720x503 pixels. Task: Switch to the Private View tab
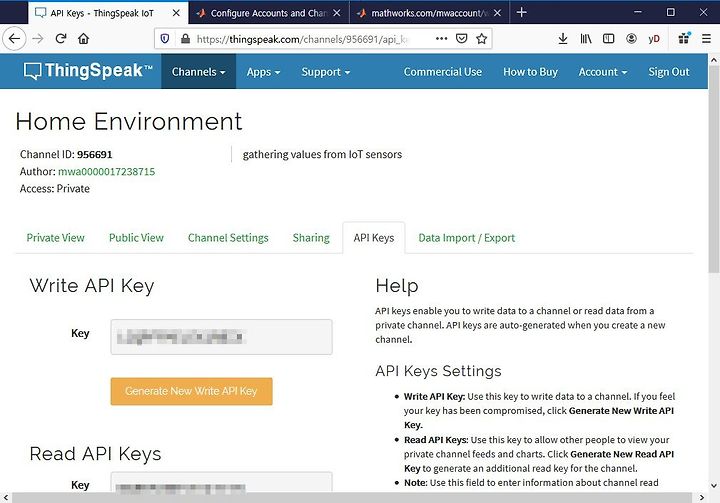56,237
